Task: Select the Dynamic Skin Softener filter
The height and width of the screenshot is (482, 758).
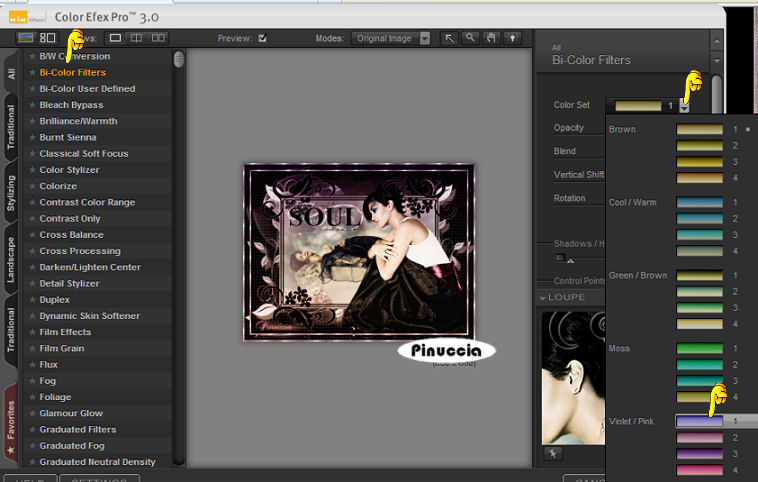Action: click(x=89, y=316)
